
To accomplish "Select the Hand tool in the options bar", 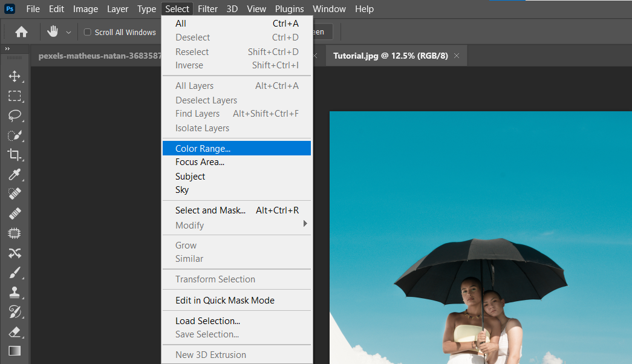I will (53, 31).
